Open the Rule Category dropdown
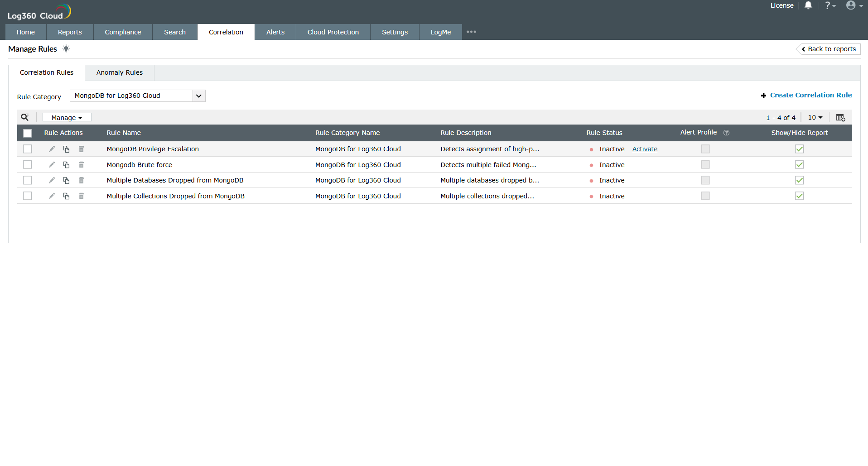The image size is (868, 466). pyautogui.click(x=198, y=96)
